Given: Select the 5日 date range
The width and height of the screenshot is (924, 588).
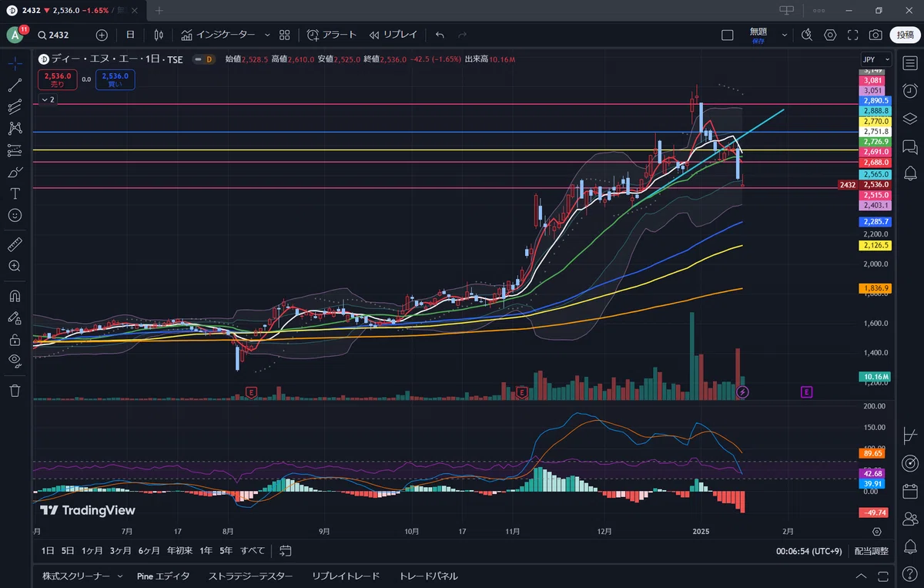Looking at the screenshot, I should point(69,551).
